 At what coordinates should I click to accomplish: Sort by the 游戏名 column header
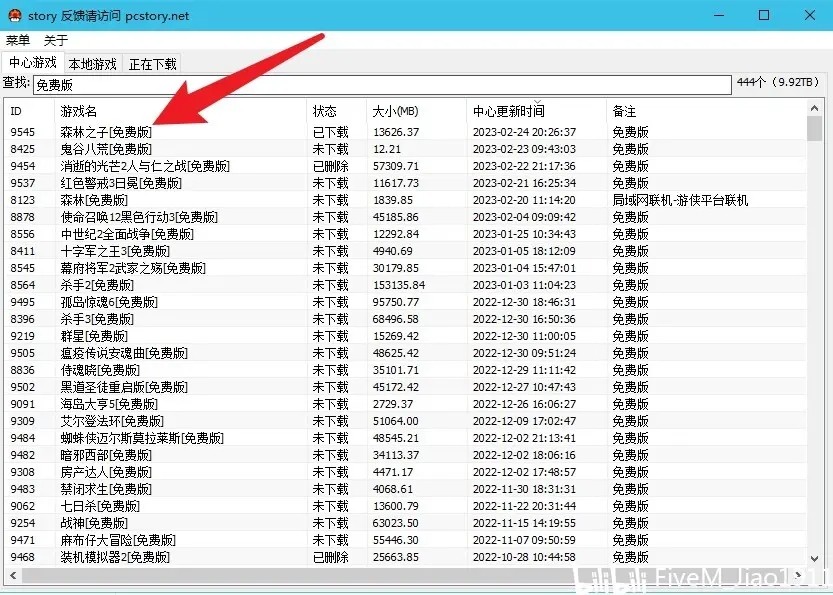(x=181, y=111)
